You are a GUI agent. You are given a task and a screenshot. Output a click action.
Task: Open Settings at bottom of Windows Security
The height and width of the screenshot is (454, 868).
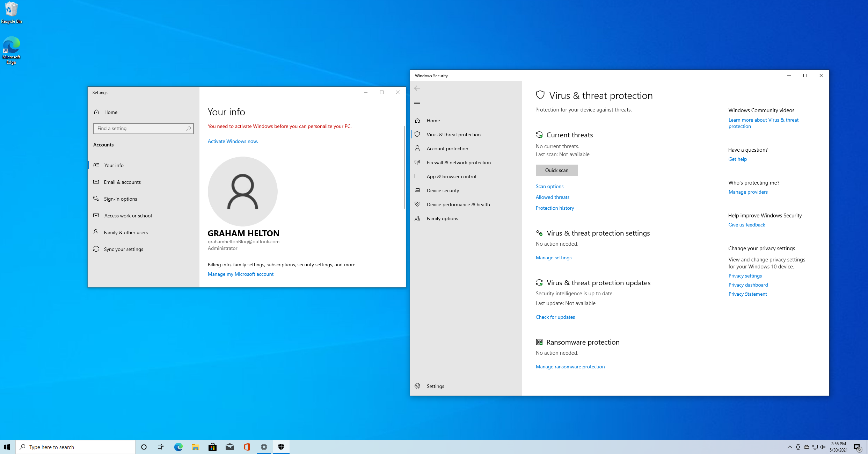(466, 386)
